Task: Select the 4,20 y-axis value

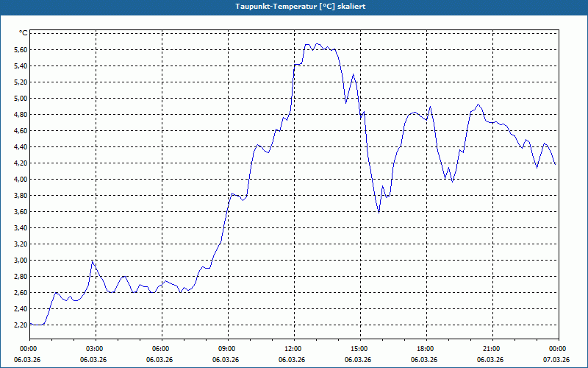Action: click(21, 163)
